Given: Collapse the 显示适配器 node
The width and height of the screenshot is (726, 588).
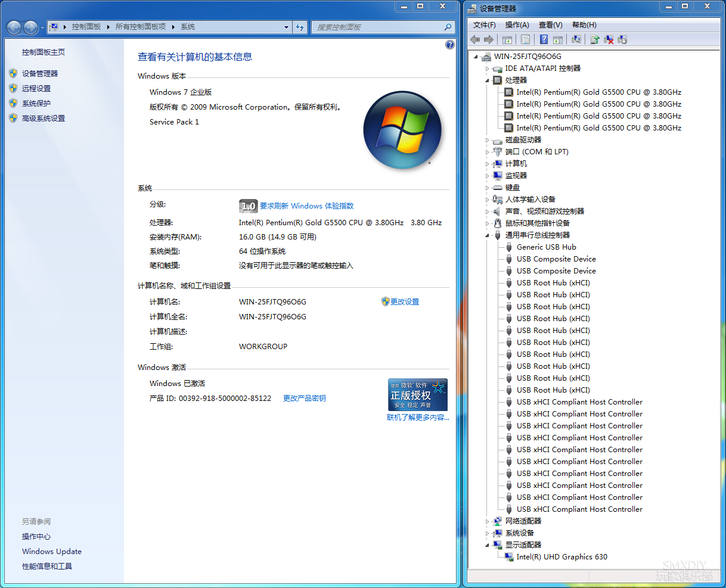Looking at the screenshot, I should tap(487, 545).
